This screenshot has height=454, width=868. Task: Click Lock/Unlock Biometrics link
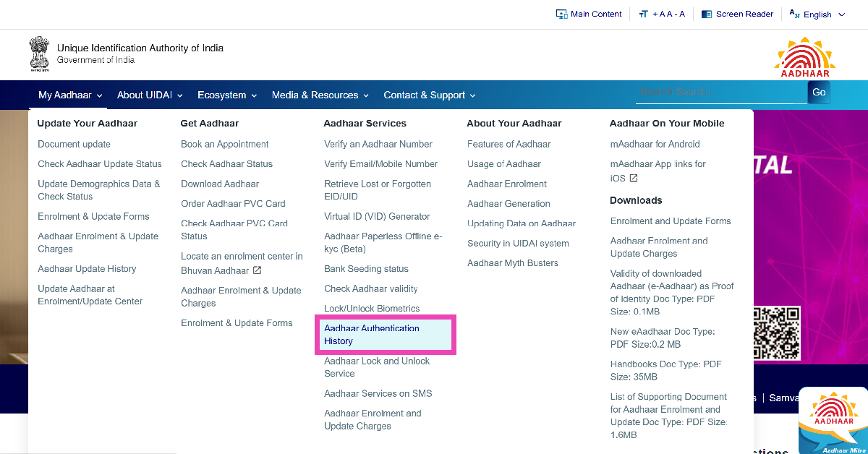(372, 309)
